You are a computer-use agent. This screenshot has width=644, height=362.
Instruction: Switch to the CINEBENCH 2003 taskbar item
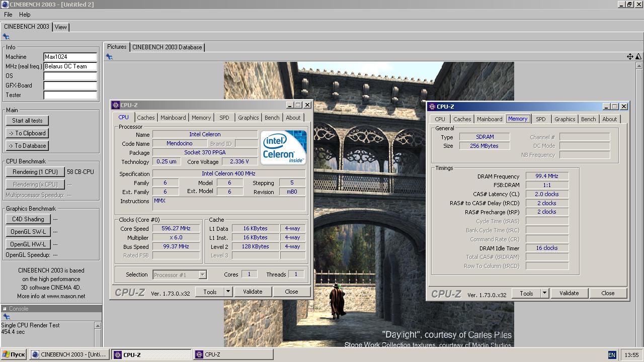tap(69, 354)
